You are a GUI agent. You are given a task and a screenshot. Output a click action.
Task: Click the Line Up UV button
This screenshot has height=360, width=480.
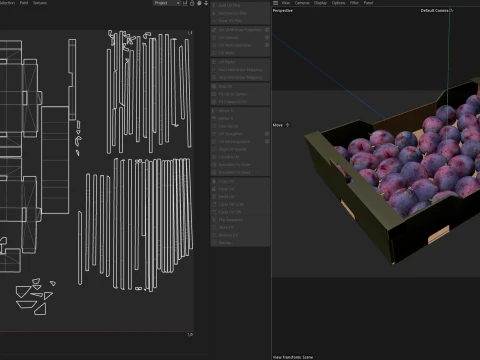point(240,126)
